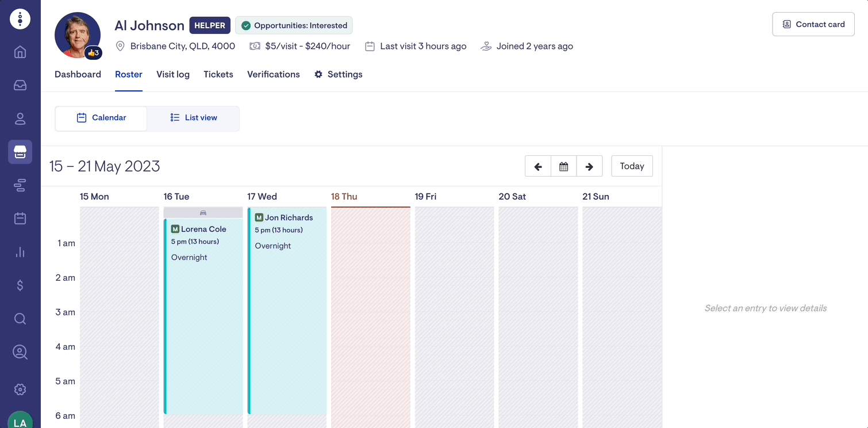Click the person icon in sidebar
The height and width of the screenshot is (428, 868).
tap(20, 119)
